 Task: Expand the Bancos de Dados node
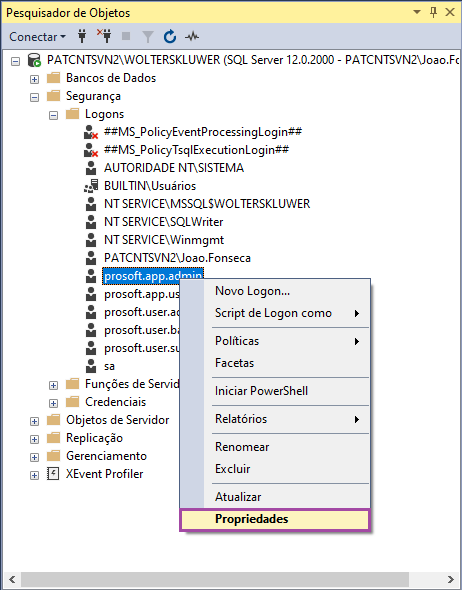pyautogui.click(x=35, y=79)
